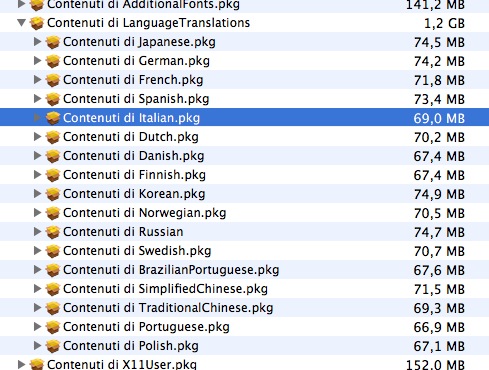Click the package icon for Italian.pkg
489x370 pixels.
tap(53, 118)
